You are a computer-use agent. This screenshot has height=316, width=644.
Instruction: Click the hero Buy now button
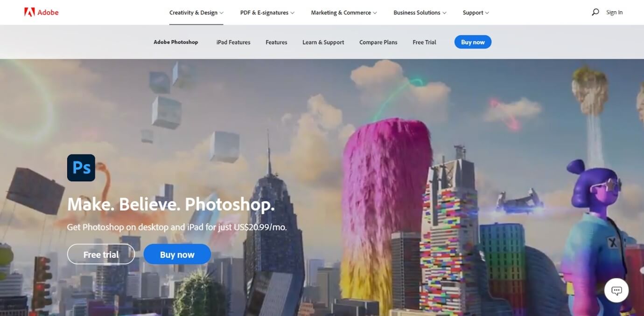point(177,254)
